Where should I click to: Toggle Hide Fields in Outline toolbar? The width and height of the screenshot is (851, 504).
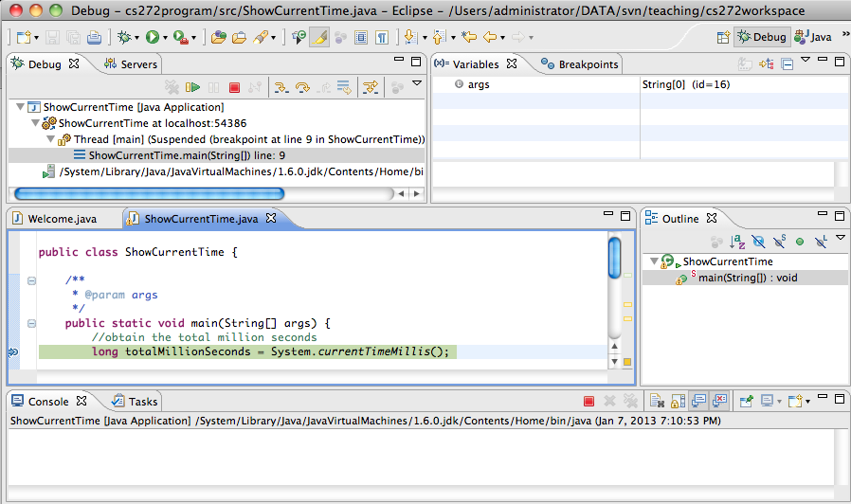(x=758, y=242)
